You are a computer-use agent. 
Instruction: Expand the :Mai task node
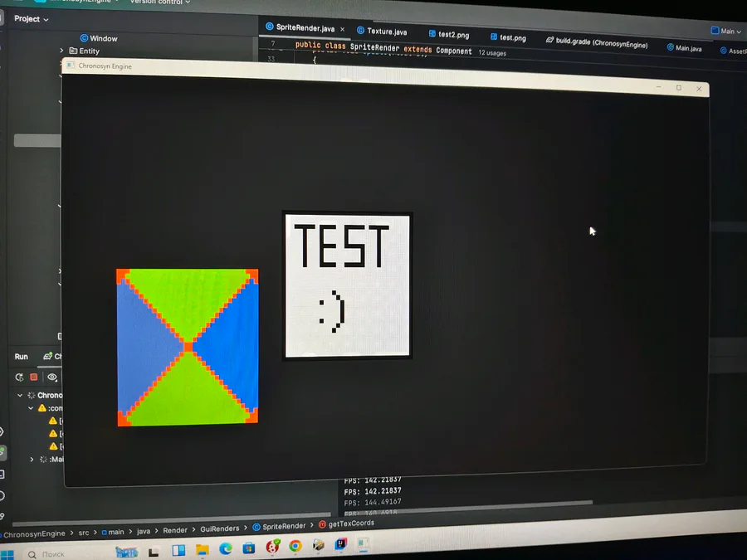pyautogui.click(x=32, y=460)
